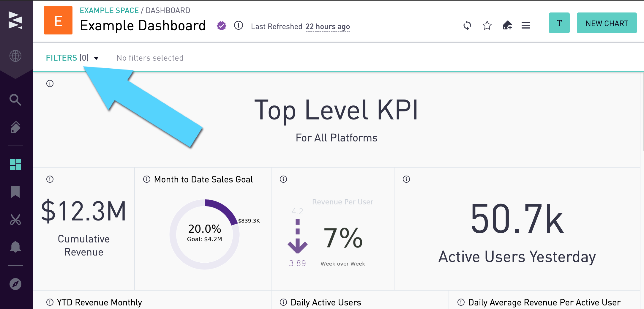Screen dimensions: 644x309
Task: Click the refresh dashboard icon
Action: [467, 25]
